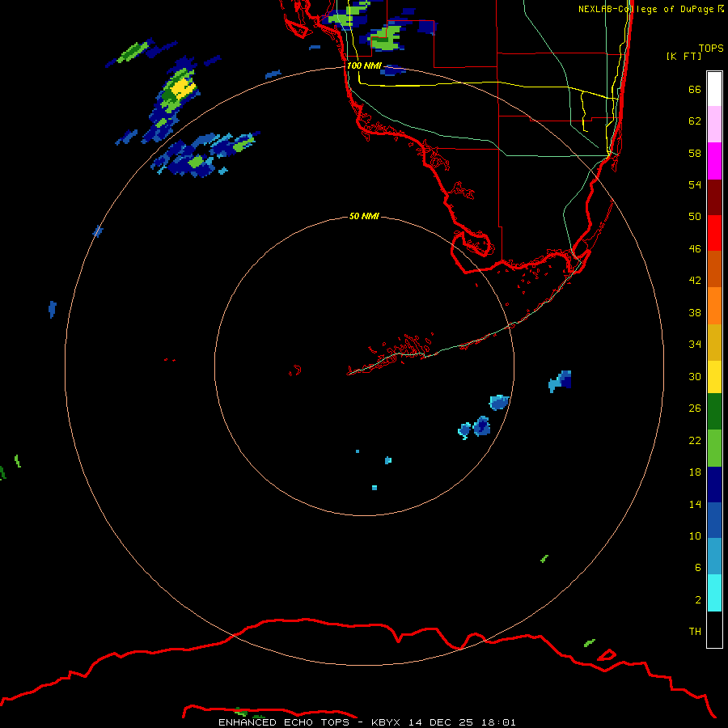Click the 18:01 timestamp in the caption
Screen dimensions: 728x728
[x=498, y=722]
